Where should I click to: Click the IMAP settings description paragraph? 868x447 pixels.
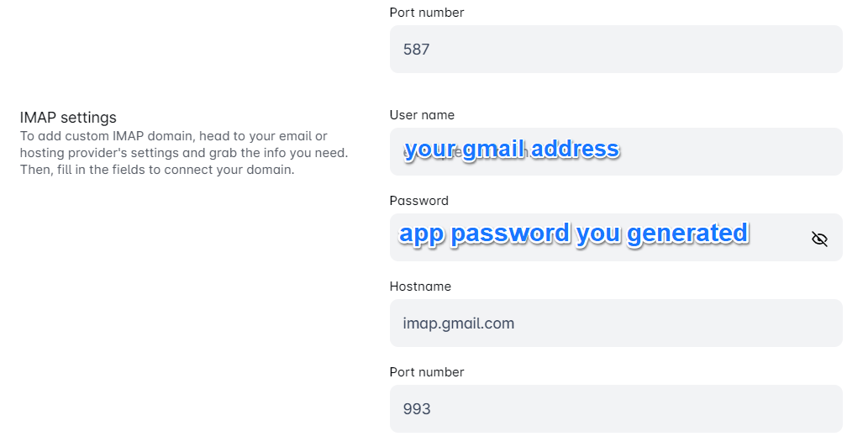click(183, 152)
